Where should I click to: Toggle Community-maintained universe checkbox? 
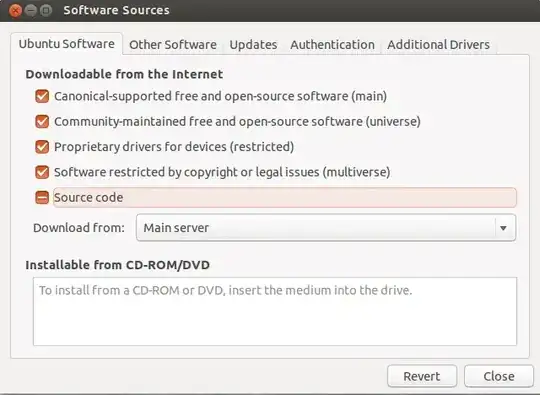(42, 121)
